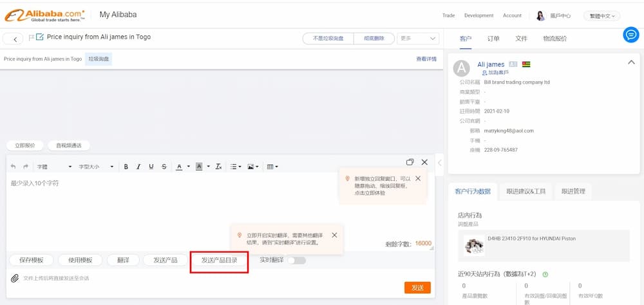Redo the edit in reply editor
This screenshot has height=305, width=644.
pos(26,167)
